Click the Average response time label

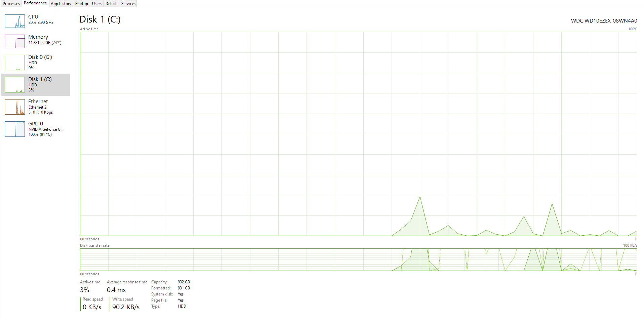127,282
